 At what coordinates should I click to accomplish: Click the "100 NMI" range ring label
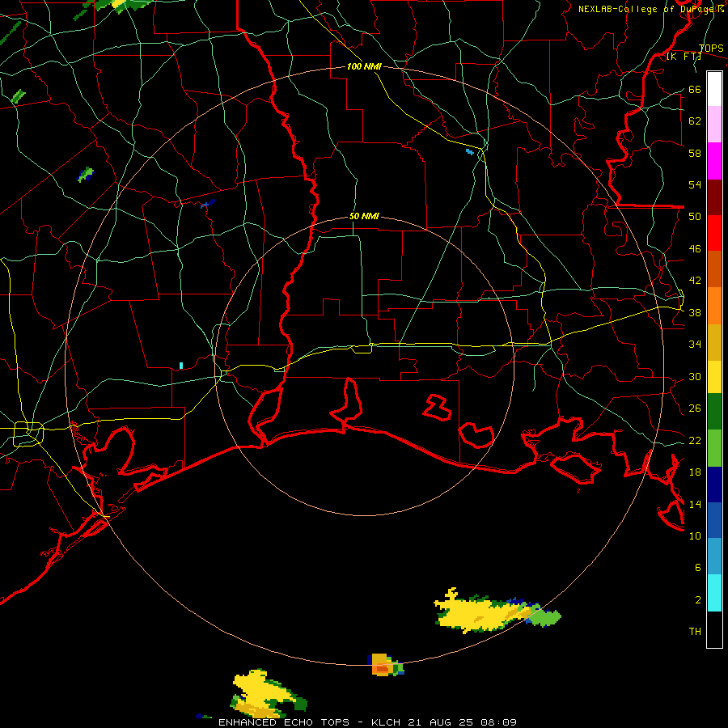[x=364, y=66]
